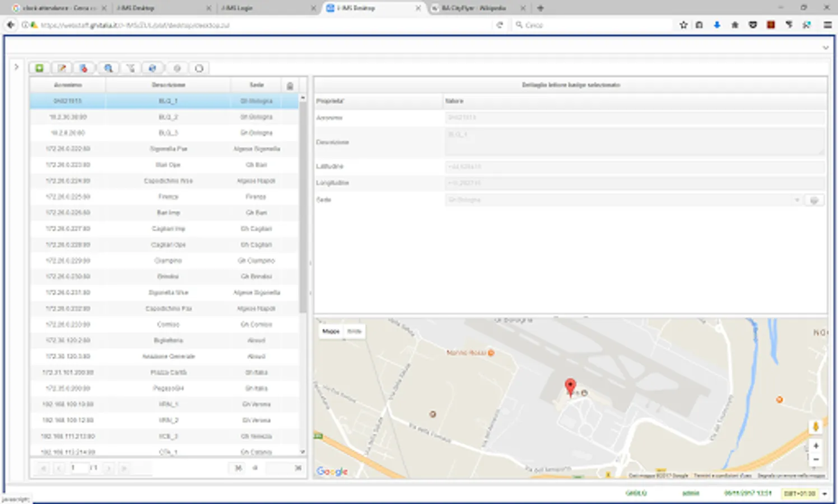Zoom out the map with minus button

pos(816,459)
